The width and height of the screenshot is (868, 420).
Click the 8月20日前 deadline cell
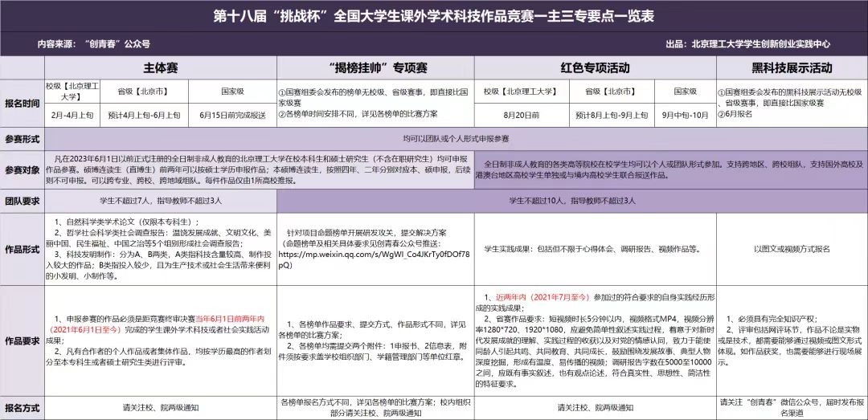point(514,115)
